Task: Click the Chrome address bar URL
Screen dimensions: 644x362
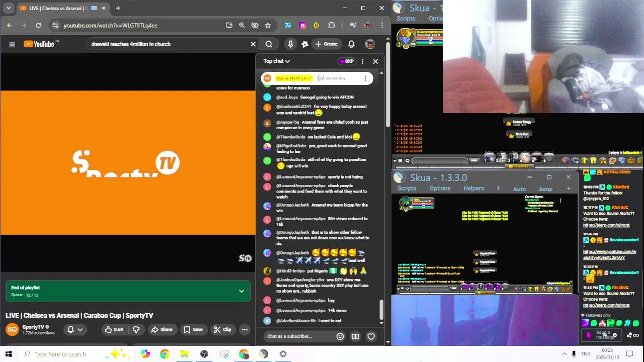Action: (x=111, y=25)
